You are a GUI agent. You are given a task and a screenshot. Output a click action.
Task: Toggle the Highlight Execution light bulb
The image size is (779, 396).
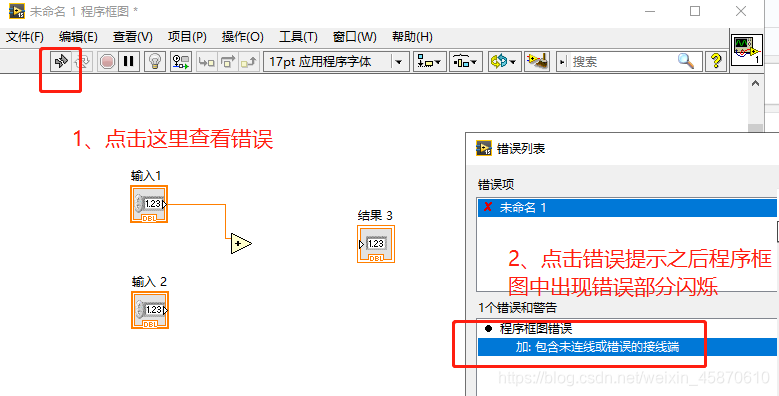click(x=155, y=62)
